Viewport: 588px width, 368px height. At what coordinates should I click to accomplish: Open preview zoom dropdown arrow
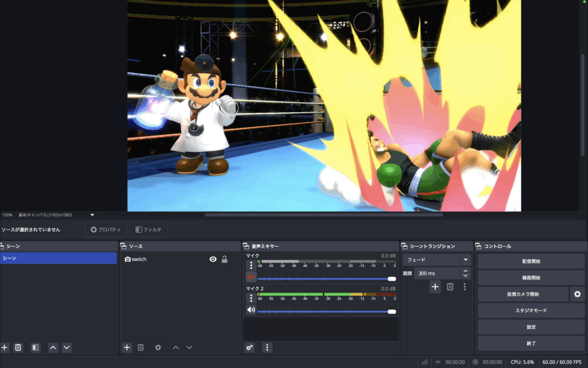tap(92, 215)
